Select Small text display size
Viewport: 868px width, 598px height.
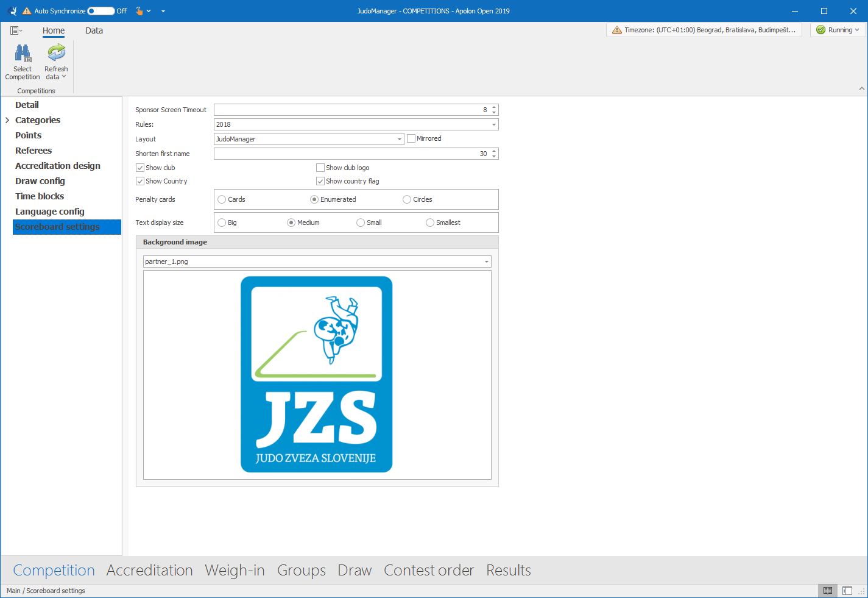(x=361, y=222)
